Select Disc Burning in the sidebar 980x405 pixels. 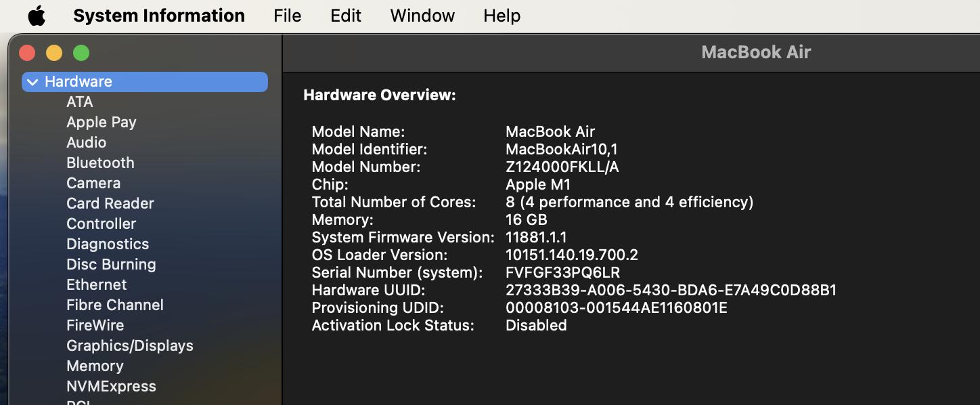point(111,264)
